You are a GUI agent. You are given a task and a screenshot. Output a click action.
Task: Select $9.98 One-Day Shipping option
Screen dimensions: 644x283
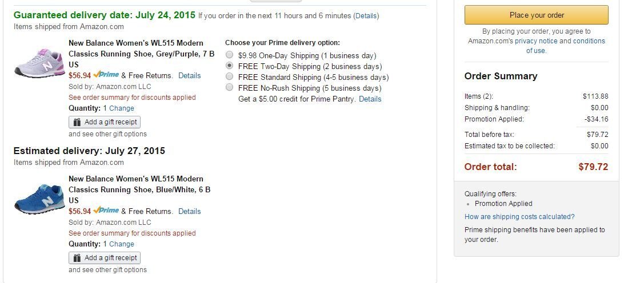pyautogui.click(x=230, y=55)
